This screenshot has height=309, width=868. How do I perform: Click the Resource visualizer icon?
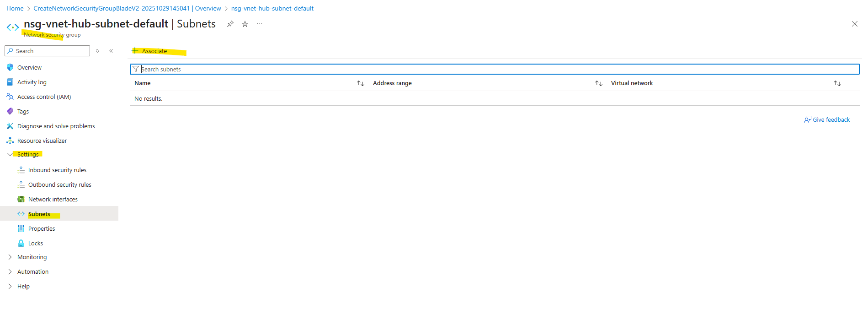click(10, 141)
